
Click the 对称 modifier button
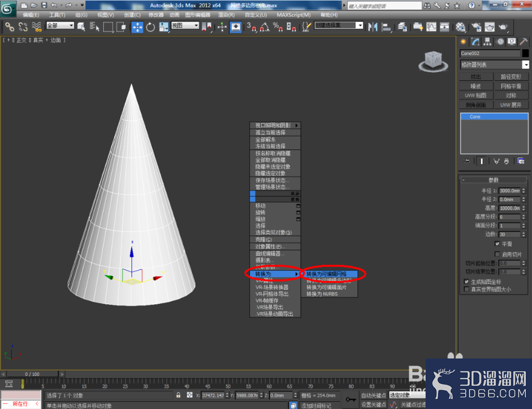point(511,95)
